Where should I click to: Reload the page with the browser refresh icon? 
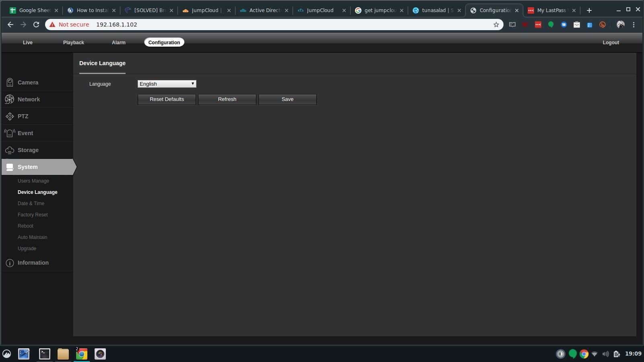click(x=36, y=25)
